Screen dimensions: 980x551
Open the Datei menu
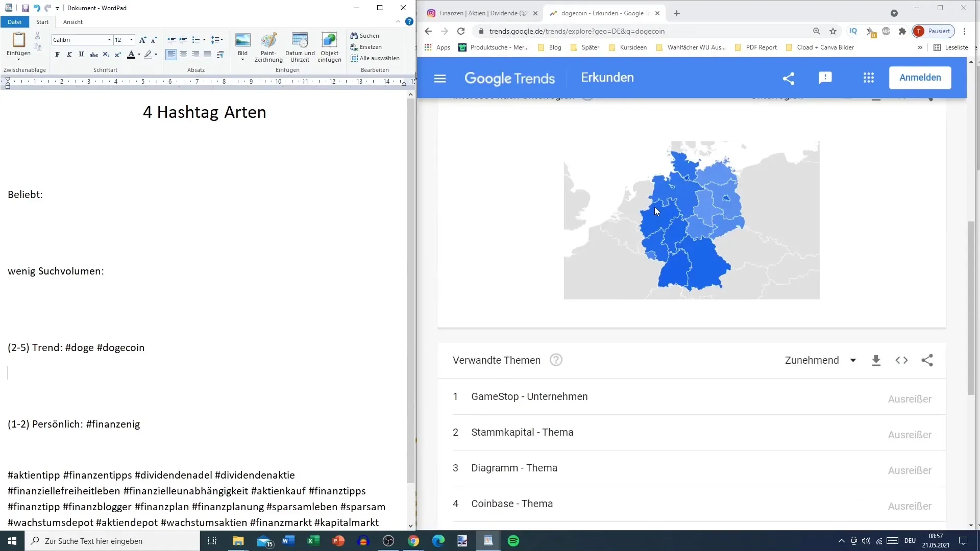(x=15, y=22)
